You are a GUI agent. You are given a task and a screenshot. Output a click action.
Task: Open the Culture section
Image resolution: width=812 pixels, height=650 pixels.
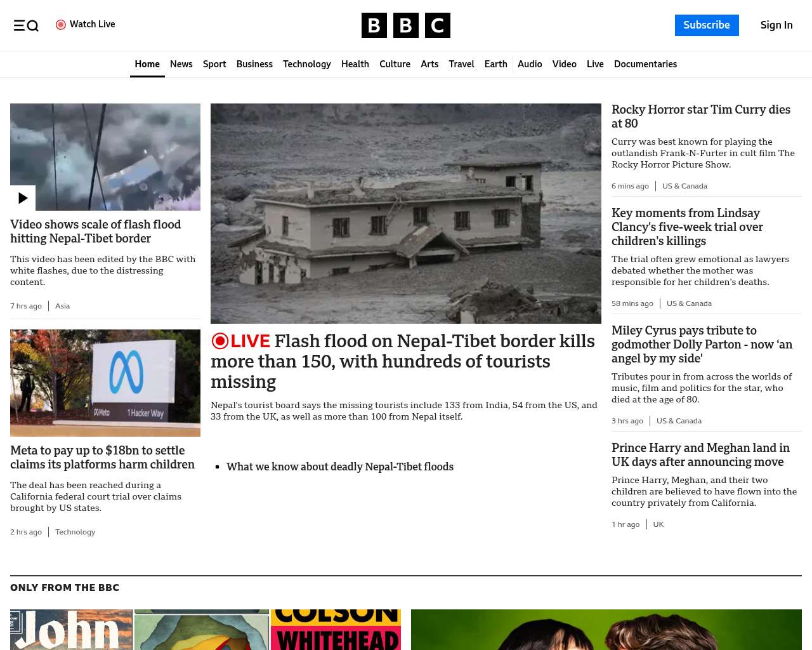[395, 64]
